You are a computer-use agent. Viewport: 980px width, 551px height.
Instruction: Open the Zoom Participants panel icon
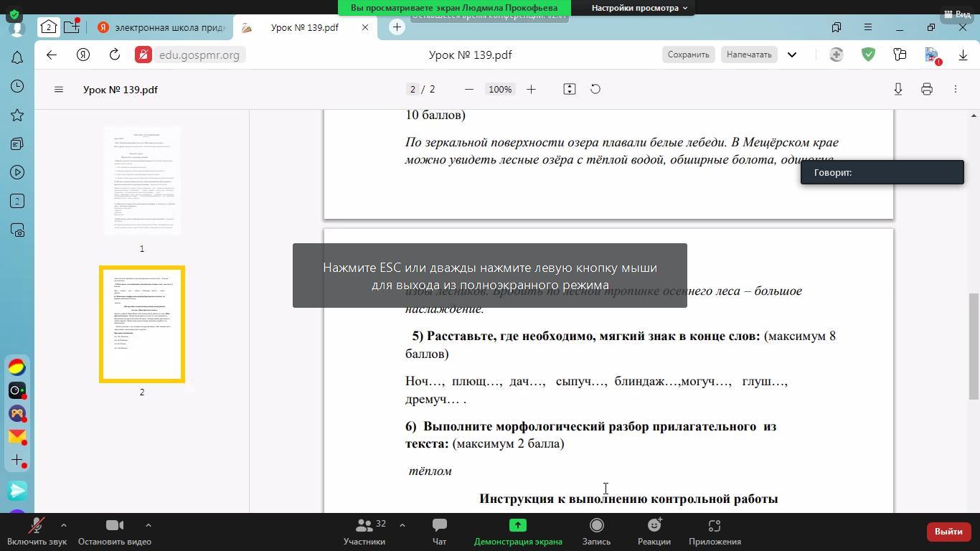364,532
